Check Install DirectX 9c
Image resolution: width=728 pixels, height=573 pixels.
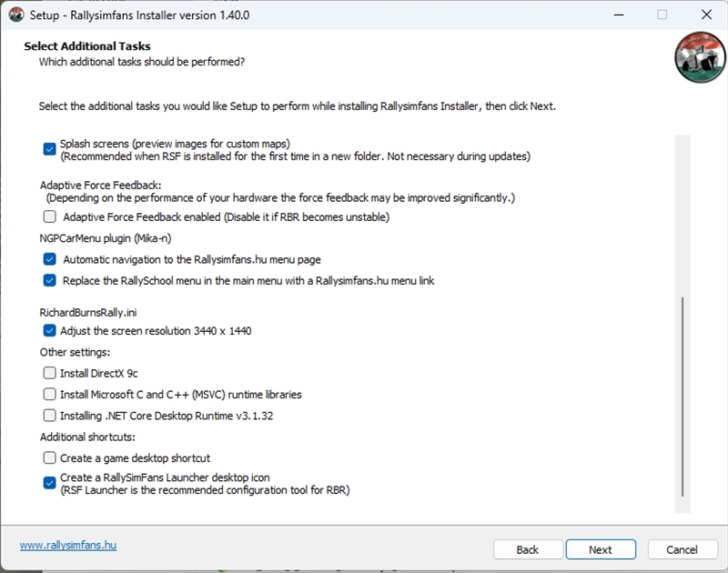click(50, 373)
